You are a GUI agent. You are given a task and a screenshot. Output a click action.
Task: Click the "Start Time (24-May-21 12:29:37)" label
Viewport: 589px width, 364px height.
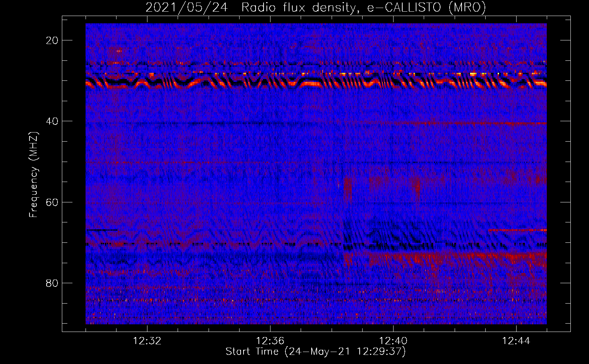click(316, 352)
